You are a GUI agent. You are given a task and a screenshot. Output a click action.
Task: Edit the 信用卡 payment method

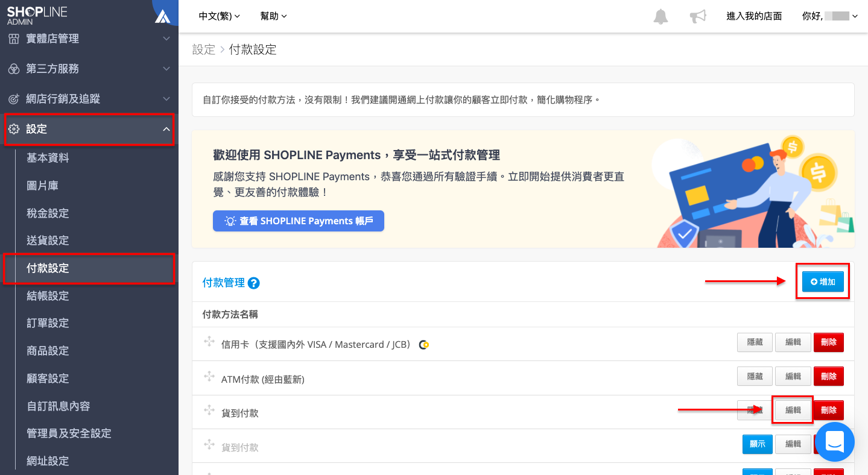point(793,342)
